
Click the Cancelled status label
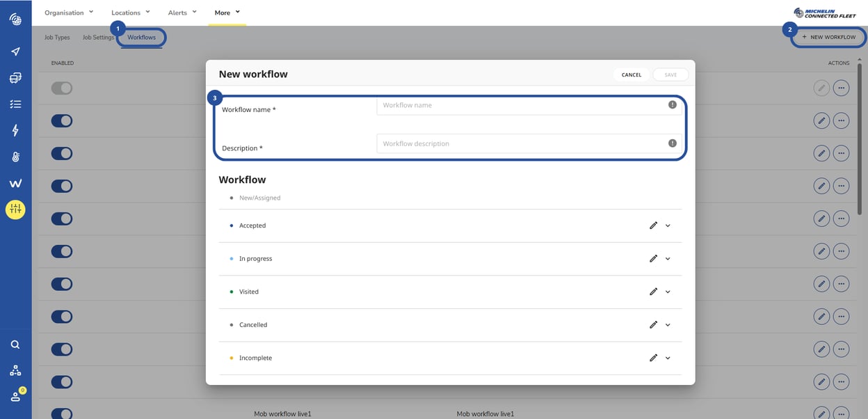[253, 325]
